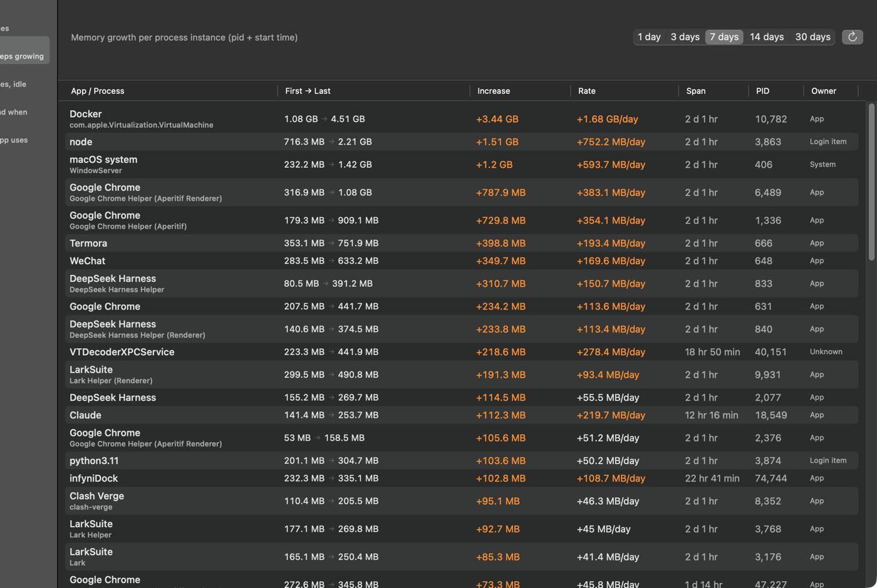Click PID 40,151 cell
Screen dimensions: 877x588
coord(771,352)
